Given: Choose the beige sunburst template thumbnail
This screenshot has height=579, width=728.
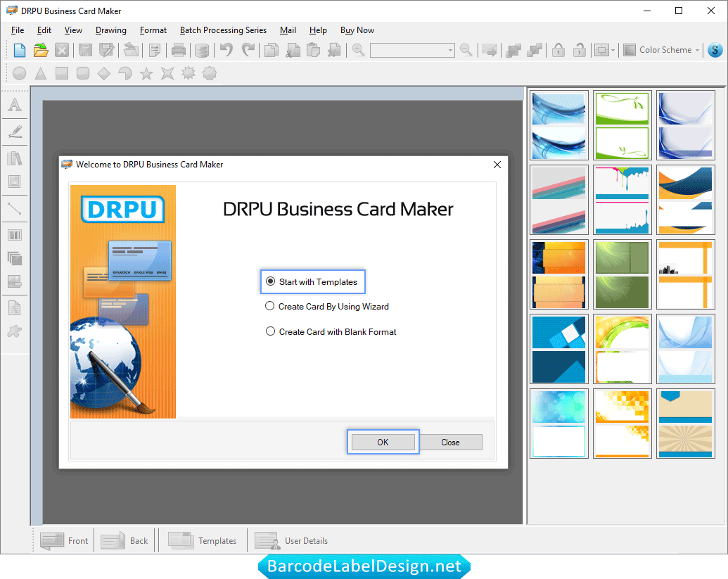Looking at the screenshot, I should (685, 424).
